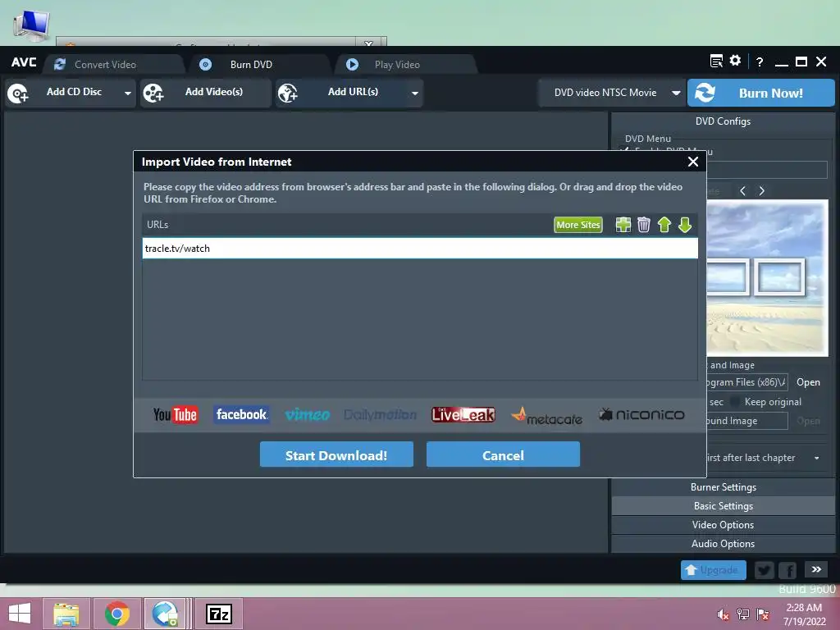Expand the Burner Settings section
The image size is (840, 630).
[724, 487]
